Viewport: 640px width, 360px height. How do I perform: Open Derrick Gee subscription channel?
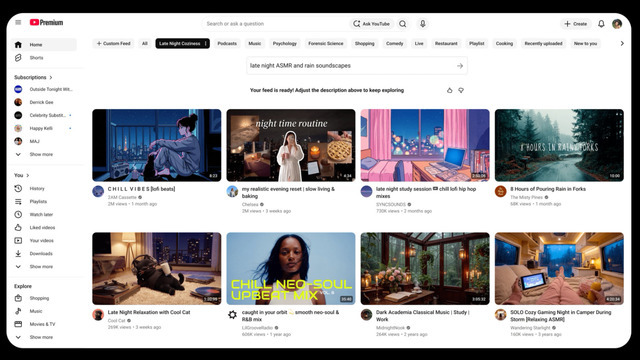pos(44,102)
